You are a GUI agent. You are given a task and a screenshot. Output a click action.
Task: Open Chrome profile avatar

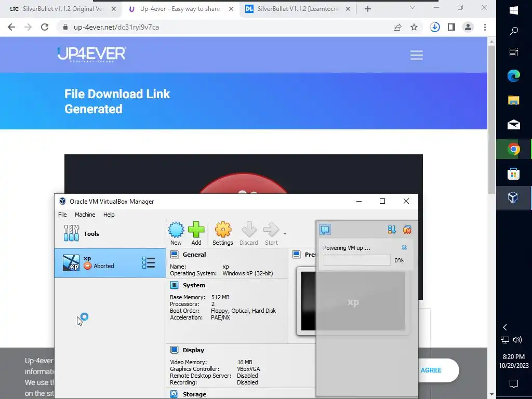(468, 27)
